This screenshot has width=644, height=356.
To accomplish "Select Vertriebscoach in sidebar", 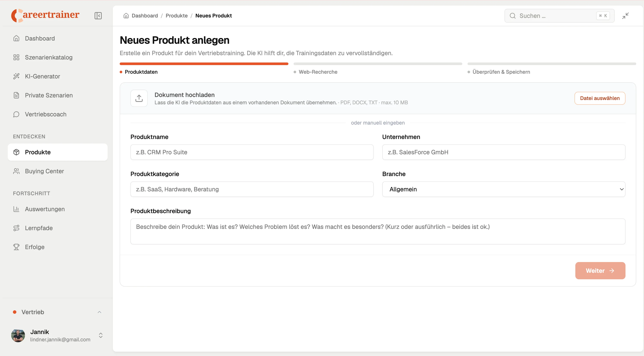I will 57,114.
